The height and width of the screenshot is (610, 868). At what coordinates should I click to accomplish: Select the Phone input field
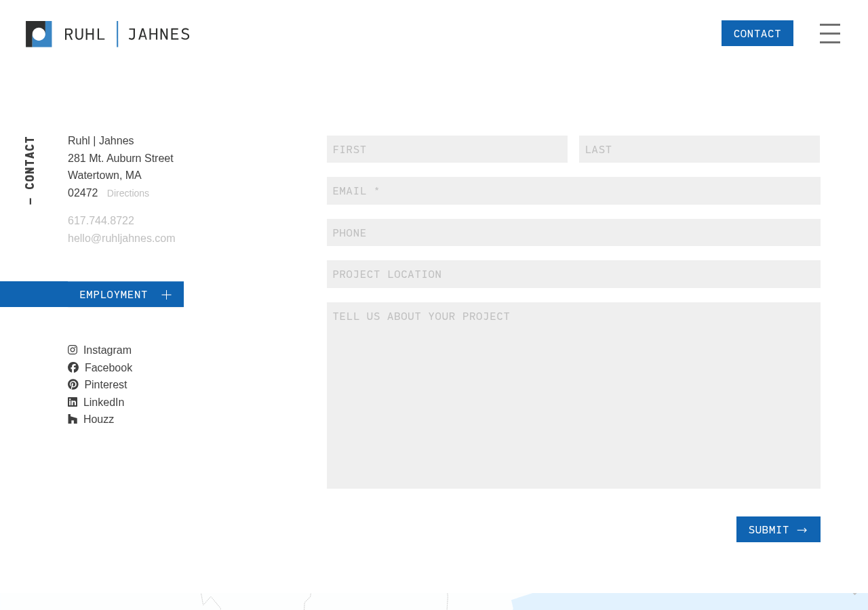pyautogui.click(x=573, y=232)
